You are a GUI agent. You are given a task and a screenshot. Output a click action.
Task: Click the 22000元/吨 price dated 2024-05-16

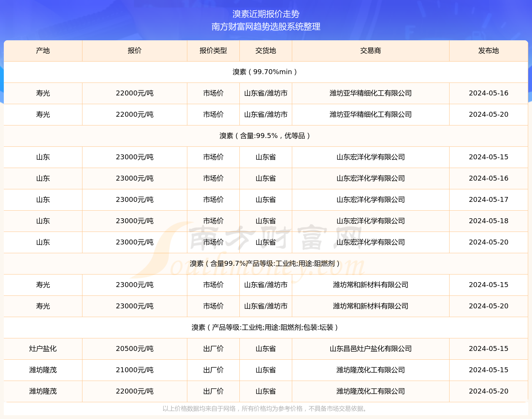[135, 93]
